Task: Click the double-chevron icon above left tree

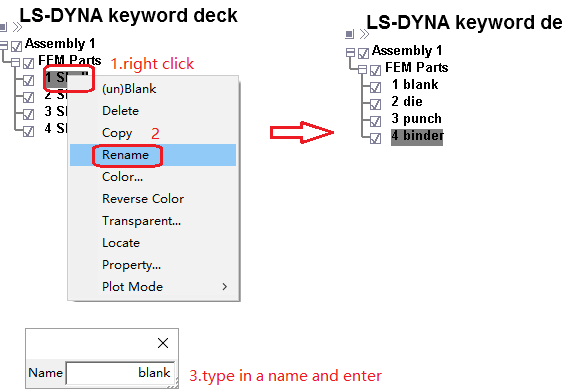Action: (x=17, y=27)
